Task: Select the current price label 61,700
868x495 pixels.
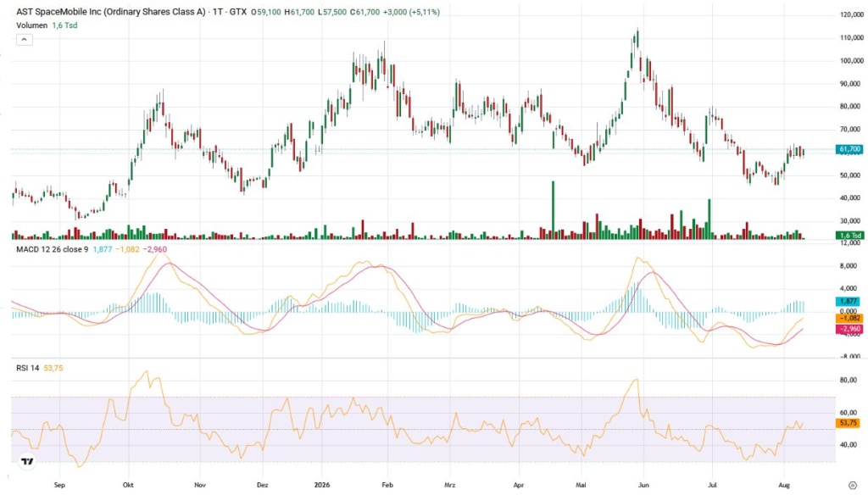Action: 849,149
